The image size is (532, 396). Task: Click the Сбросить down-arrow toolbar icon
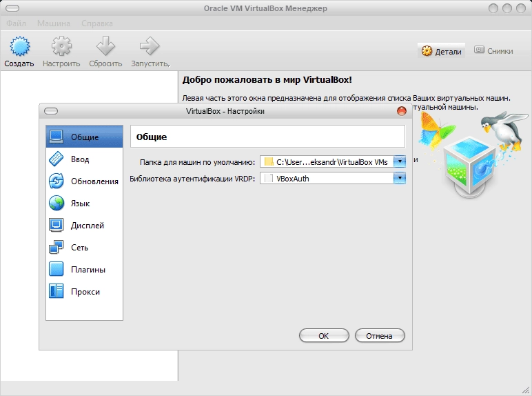(105, 46)
